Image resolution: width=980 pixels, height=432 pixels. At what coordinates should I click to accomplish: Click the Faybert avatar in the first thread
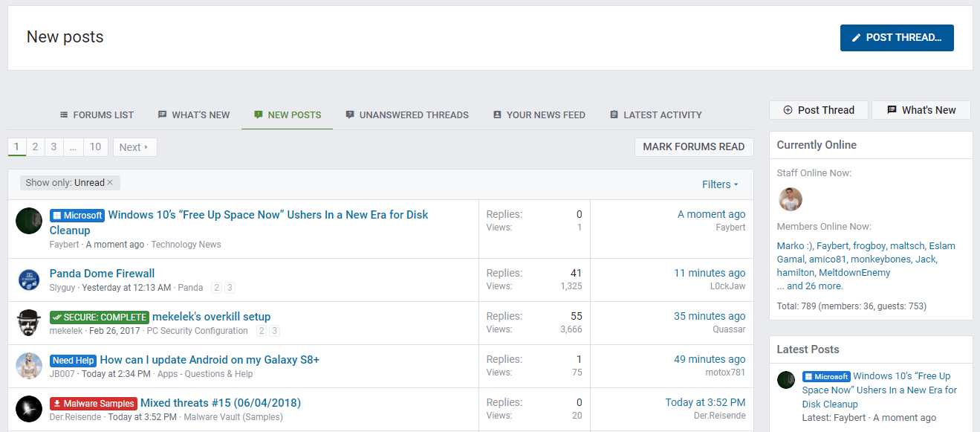click(29, 221)
